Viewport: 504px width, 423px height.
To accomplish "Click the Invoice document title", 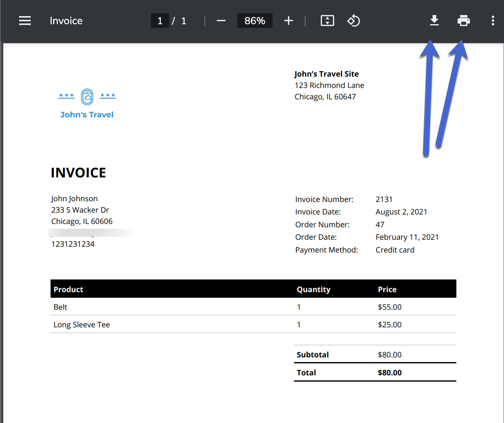I will pos(66,21).
